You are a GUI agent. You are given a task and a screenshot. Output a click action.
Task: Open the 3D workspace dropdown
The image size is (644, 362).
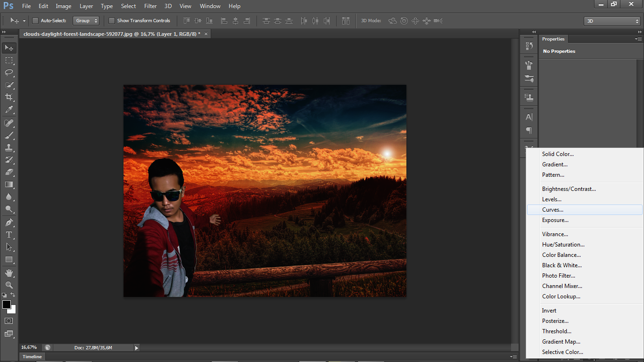[x=611, y=21]
